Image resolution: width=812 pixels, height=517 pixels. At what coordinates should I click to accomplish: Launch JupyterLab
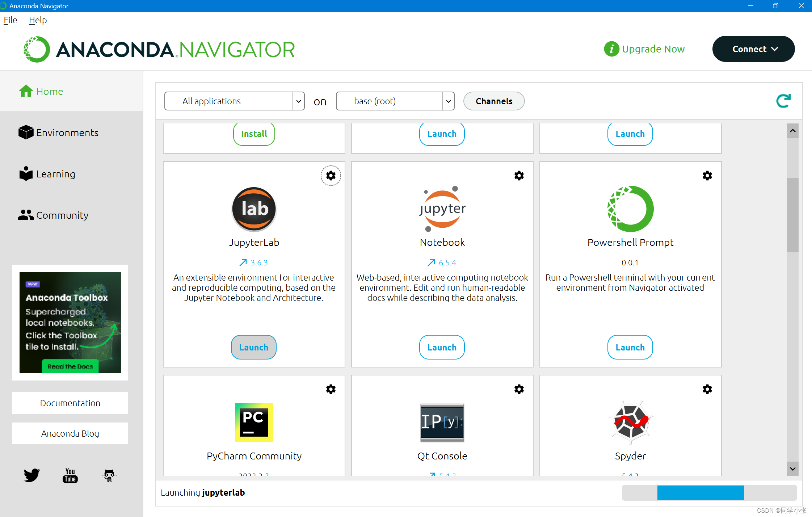254,347
